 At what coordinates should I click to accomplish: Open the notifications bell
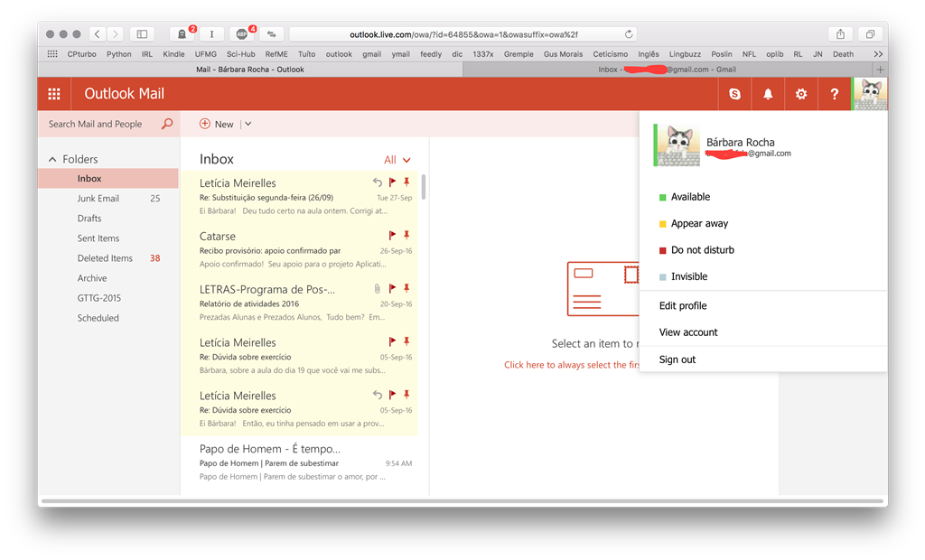pos(768,94)
